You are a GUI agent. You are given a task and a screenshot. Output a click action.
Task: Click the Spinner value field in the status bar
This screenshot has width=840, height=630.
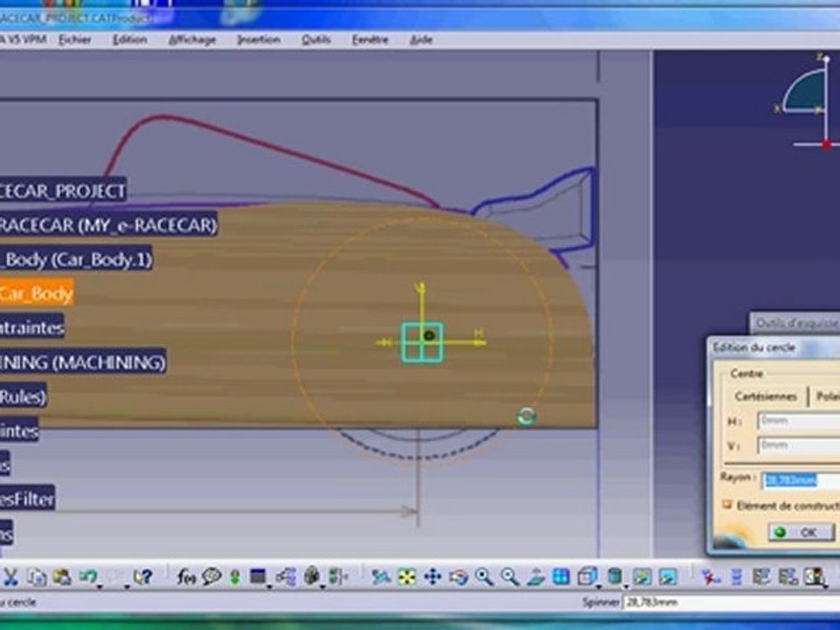(731, 603)
